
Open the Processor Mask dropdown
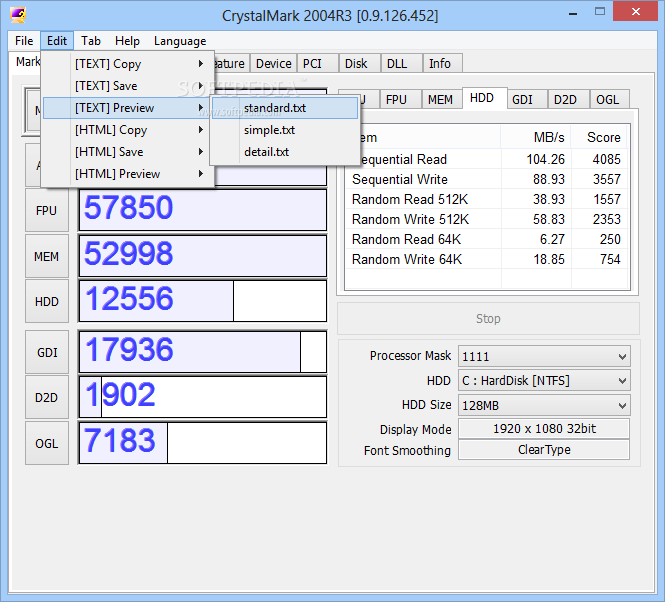click(x=544, y=356)
